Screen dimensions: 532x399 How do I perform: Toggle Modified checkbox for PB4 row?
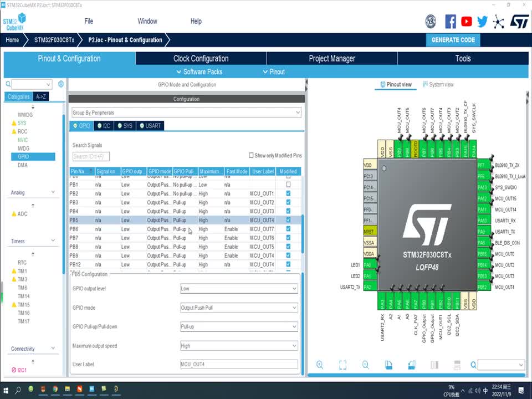click(x=288, y=211)
